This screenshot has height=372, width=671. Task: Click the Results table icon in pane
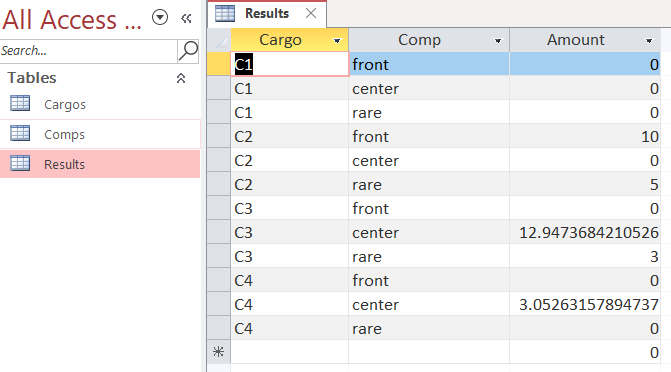[20, 163]
